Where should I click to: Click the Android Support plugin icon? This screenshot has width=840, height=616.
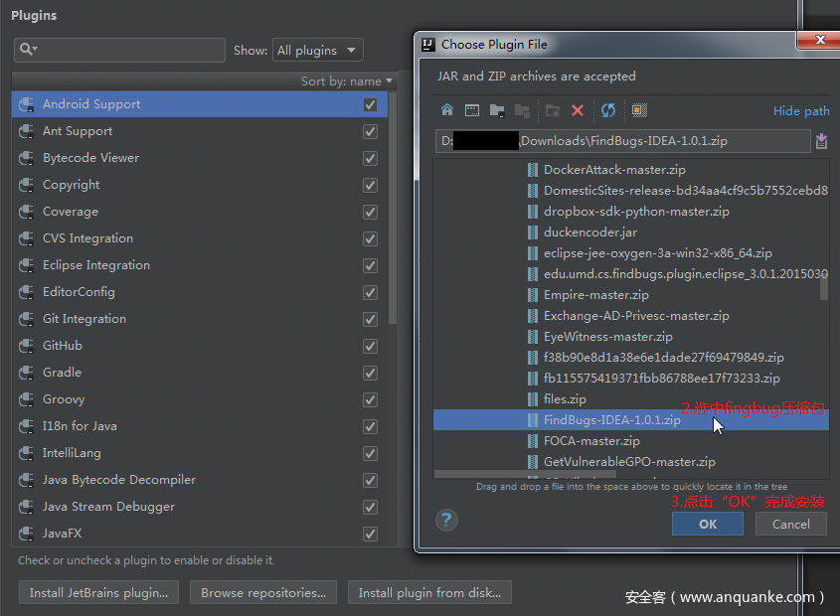pos(26,104)
